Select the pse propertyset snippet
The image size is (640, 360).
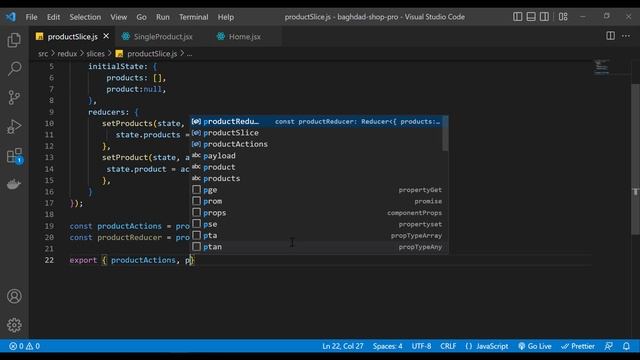[316, 224]
